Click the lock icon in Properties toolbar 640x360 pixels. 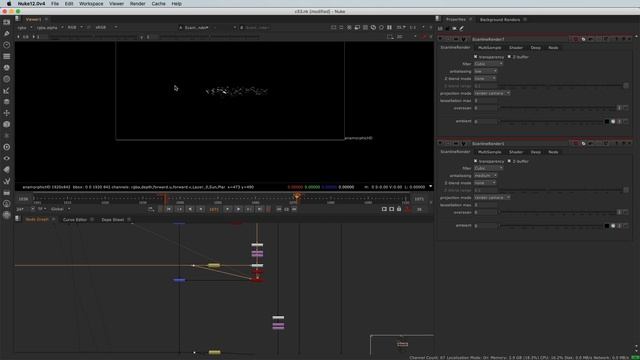447,29
